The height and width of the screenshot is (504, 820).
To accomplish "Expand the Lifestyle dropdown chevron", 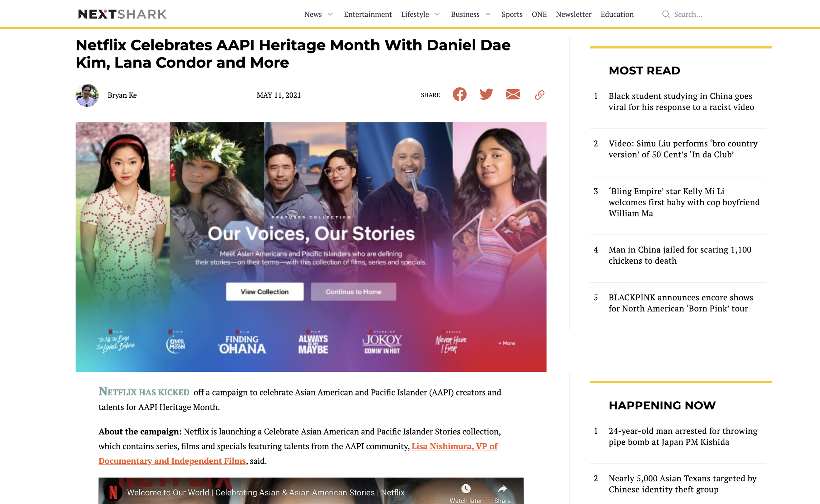I will (437, 14).
